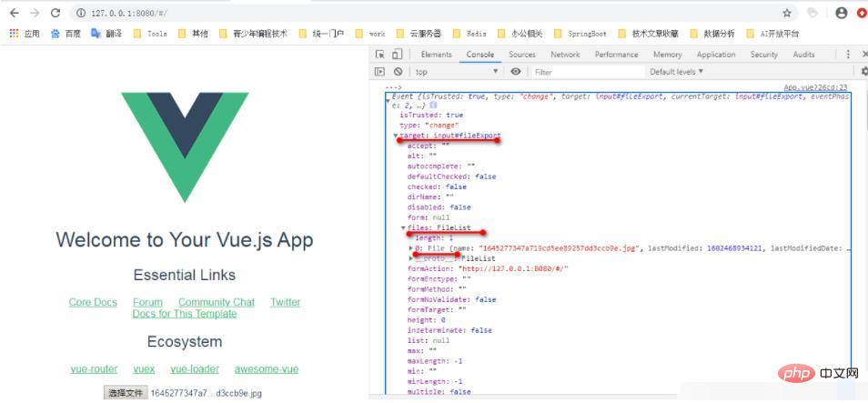The height and width of the screenshot is (403, 868).
Task: Open the 办公相关 bookmark folder
Action: coord(520,34)
